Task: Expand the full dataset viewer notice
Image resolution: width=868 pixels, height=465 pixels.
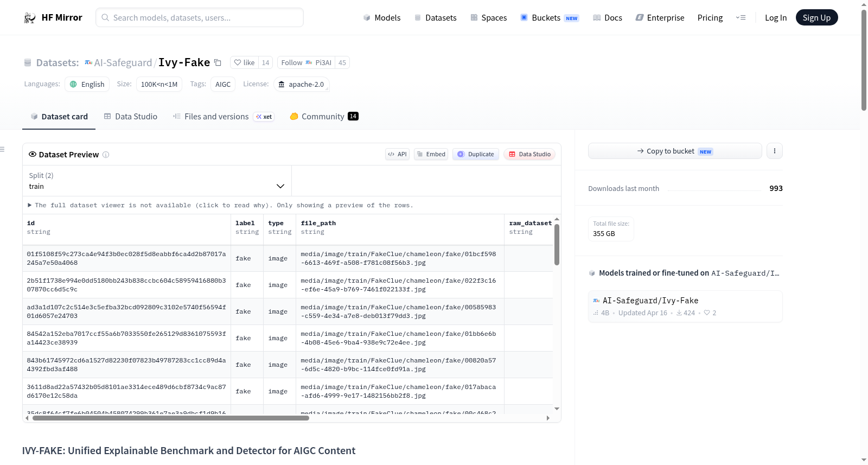Action: point(220,205)
